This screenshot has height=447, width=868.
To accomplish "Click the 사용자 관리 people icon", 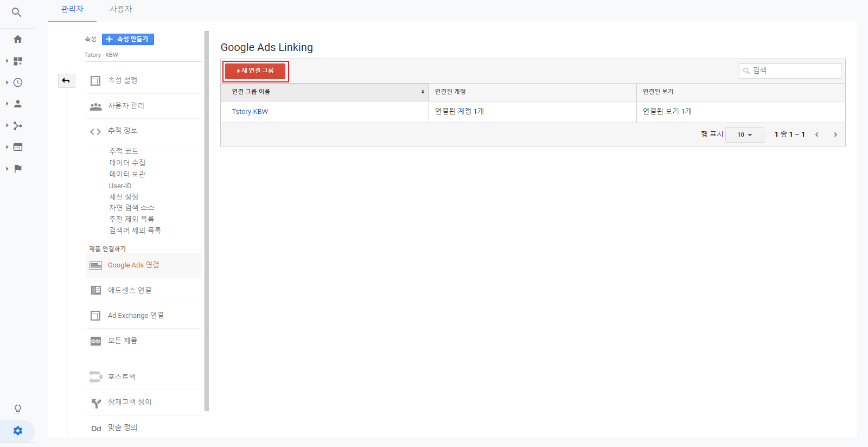I will (x=95, y=106).
